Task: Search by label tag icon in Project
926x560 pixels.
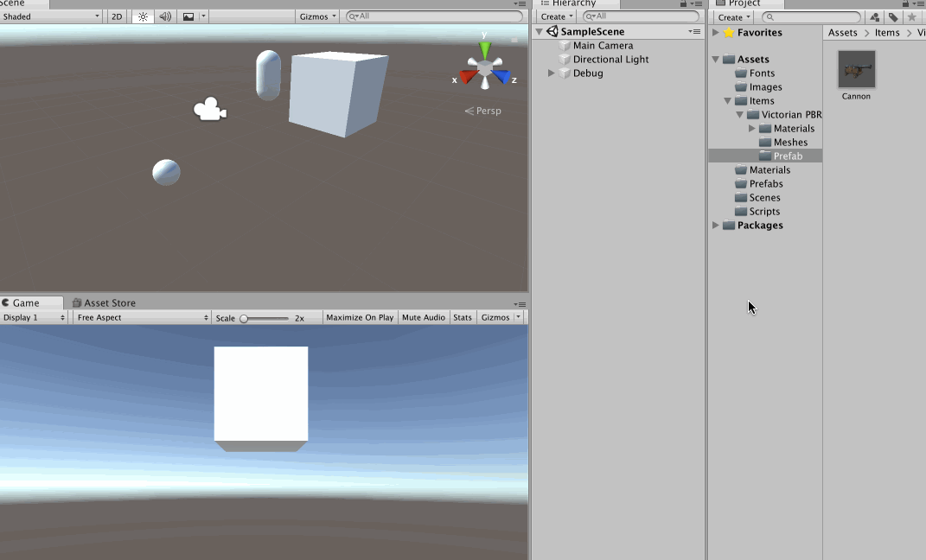Action: point(893,17)
